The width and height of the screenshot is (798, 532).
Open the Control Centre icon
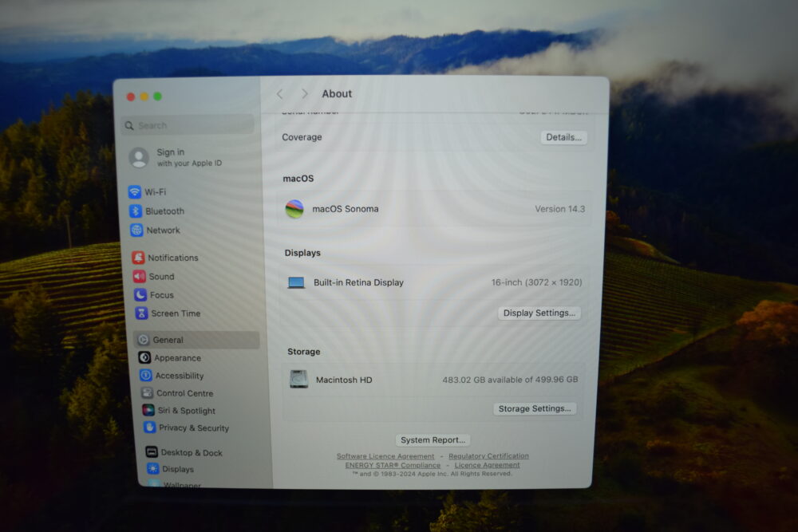click(147, 392)
